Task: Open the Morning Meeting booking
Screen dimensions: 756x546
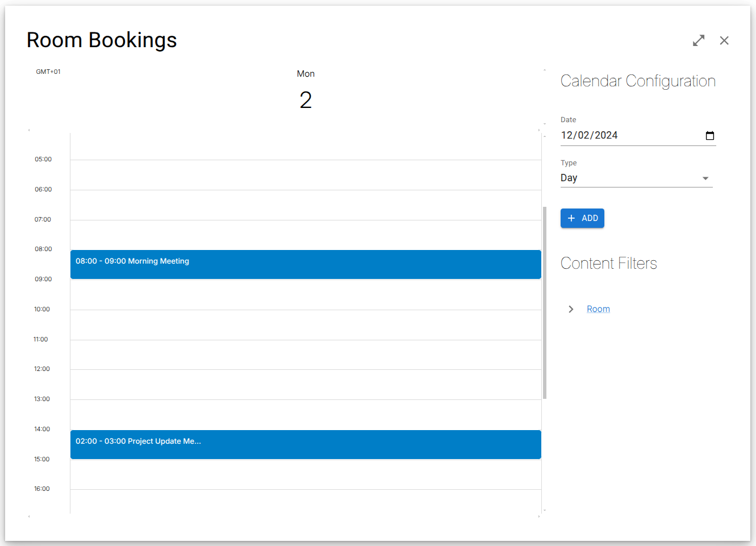Action: 306,264
